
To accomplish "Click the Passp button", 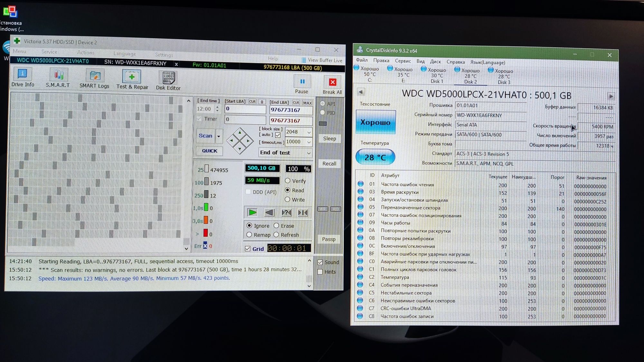I will (x=329, y=239).
